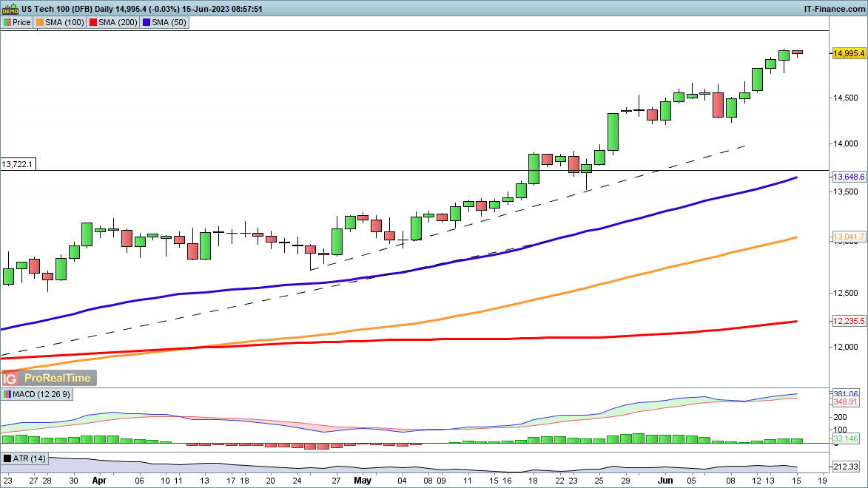Screen dimensions: 868x488
Task: Click the MACD signal value 348.91
Action: 845,401
